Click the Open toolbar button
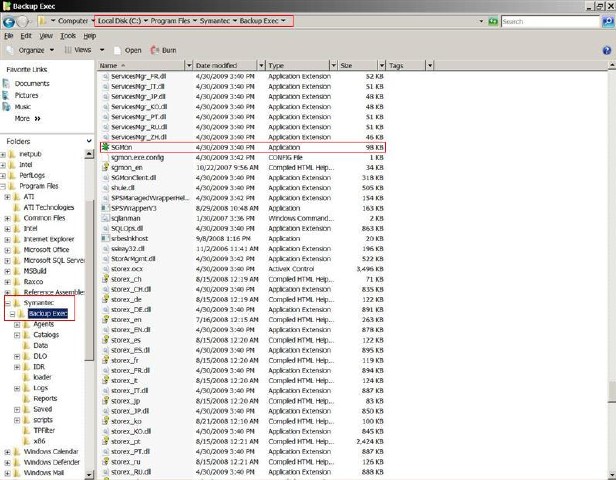This screenshot has height=480, width=616. click(x=128, y=50)
